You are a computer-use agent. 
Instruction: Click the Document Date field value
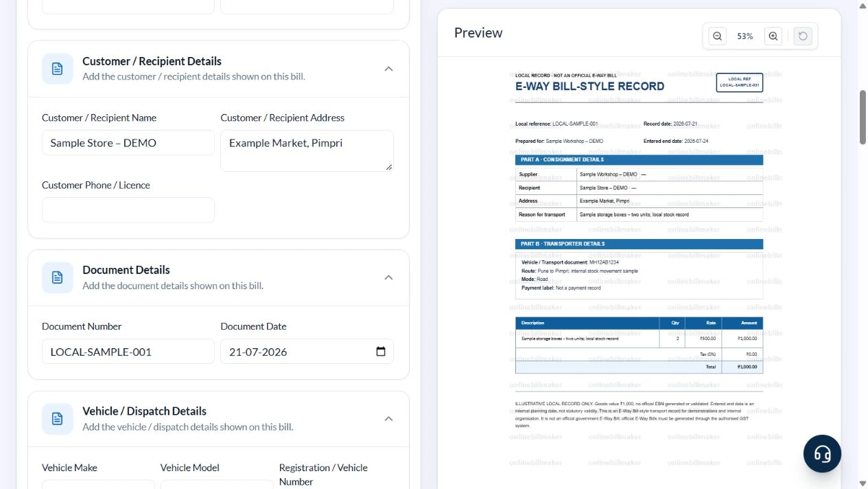pos(258,352)
